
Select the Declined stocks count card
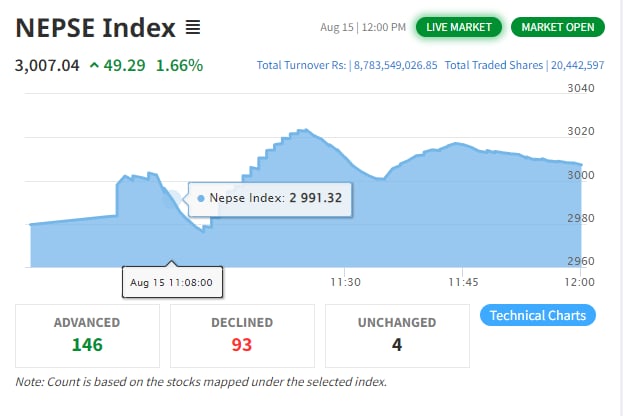pos(242,335)
